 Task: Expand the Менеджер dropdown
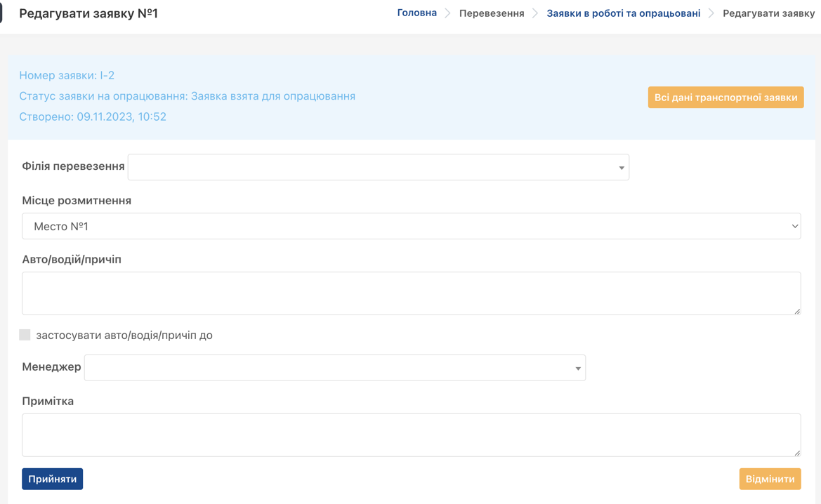pyautogui.click(x=334, y=368)
